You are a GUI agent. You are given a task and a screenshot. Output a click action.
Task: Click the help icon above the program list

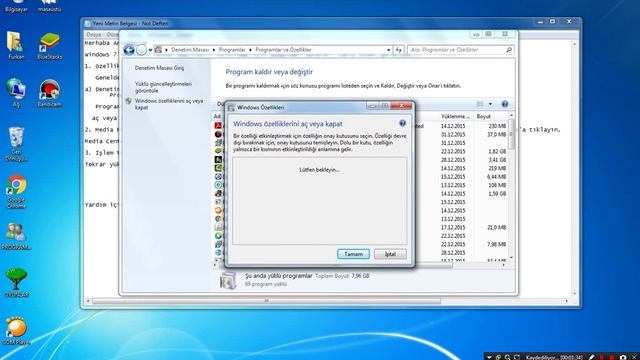pyautogui.click(x=505, y=104)
